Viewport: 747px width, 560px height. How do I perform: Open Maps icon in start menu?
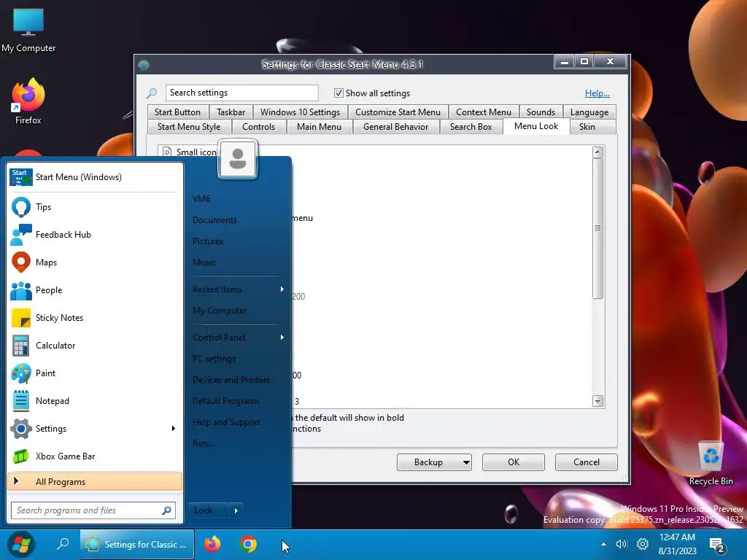(21, 262)
